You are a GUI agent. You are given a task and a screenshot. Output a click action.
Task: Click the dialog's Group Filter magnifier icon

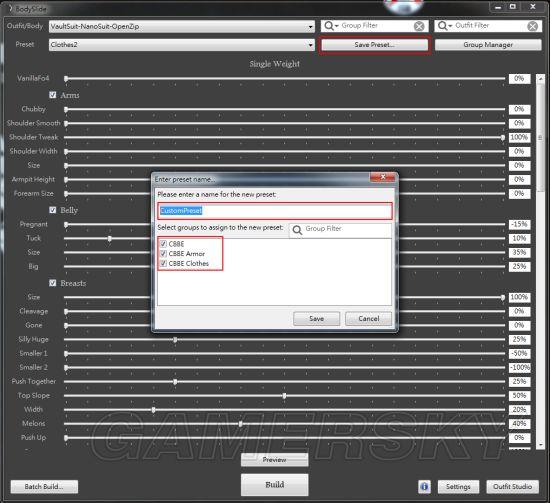tap(297, 230)
